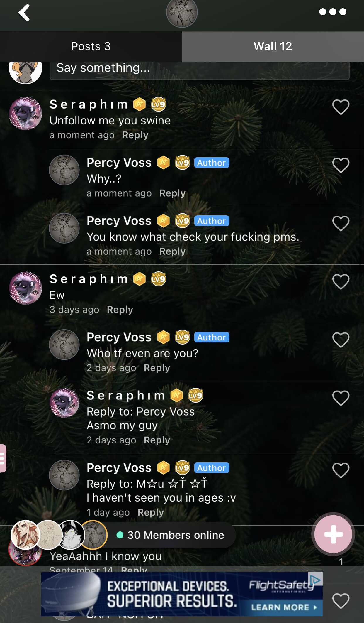364x623 pixels.
Task: Like Seraphim's "Unfollow me you swine" comment
Action: [x=341, y=107]
